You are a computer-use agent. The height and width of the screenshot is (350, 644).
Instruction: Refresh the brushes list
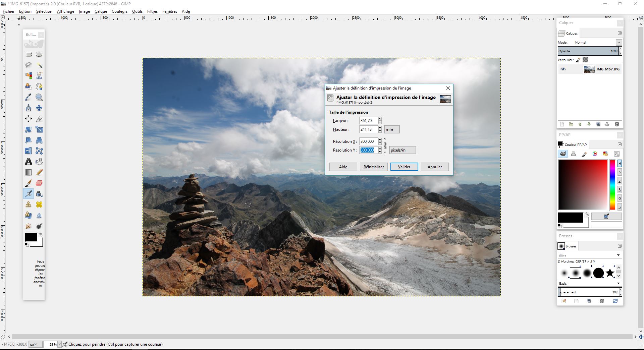(615, 301)
